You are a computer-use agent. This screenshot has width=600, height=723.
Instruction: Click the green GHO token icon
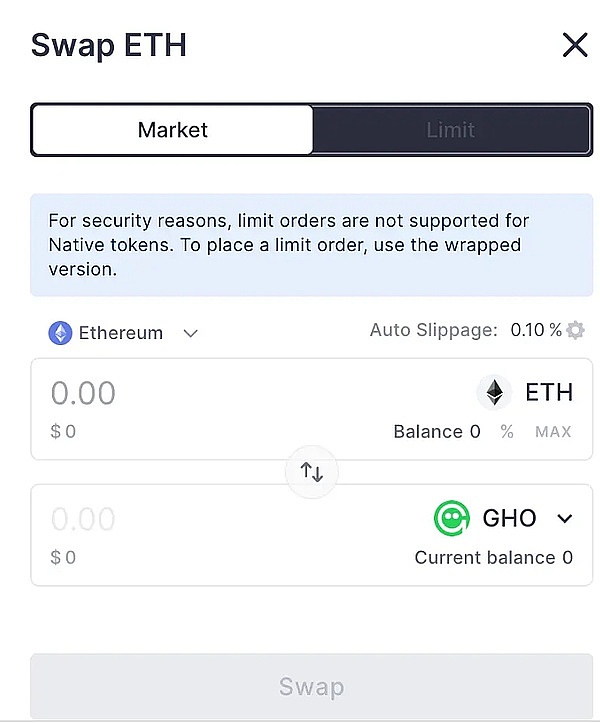452,518
